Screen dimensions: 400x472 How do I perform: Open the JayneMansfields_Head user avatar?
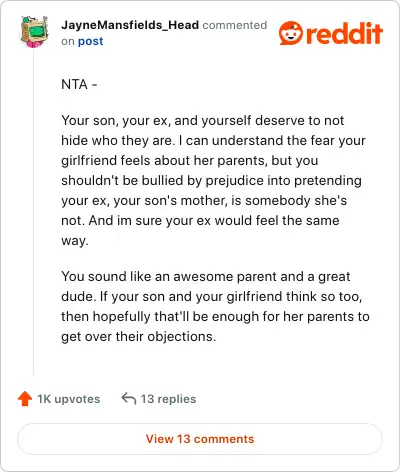34,32
